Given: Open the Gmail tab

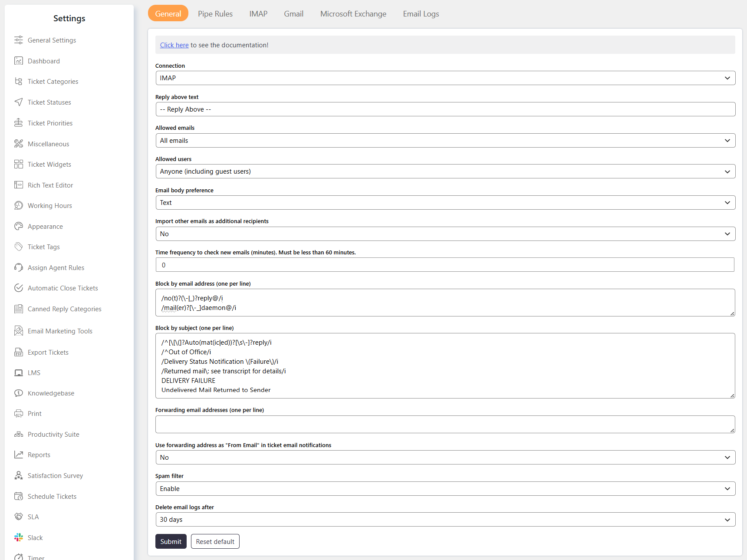Looking at the screenshot, I should click(294, 13).
